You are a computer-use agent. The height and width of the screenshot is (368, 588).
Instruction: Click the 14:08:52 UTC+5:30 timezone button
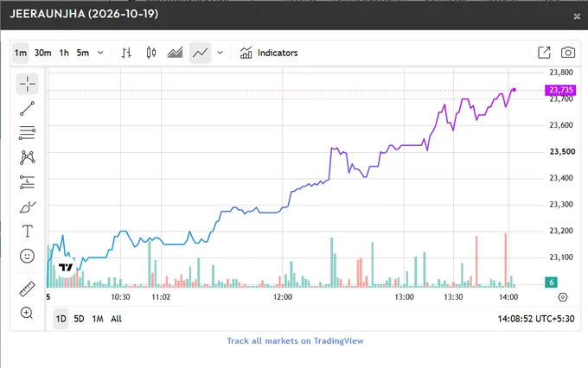tap(536, 319)
